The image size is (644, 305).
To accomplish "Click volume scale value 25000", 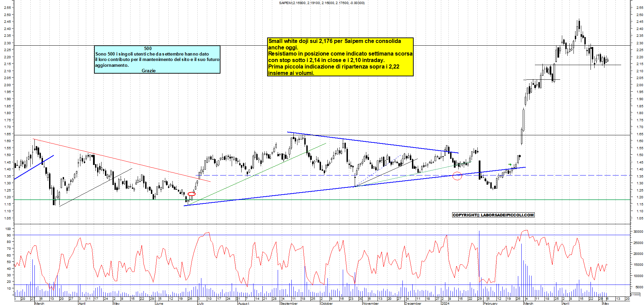I will point(638,243).
